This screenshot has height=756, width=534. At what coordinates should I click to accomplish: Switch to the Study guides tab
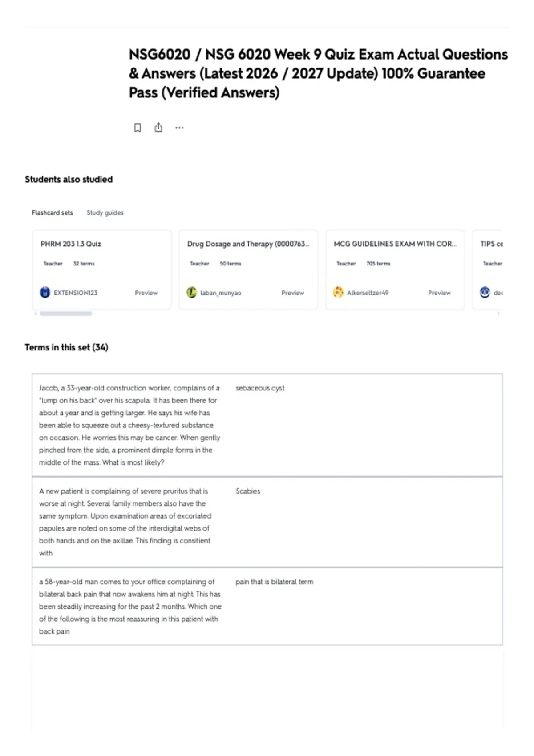[105, 213]
